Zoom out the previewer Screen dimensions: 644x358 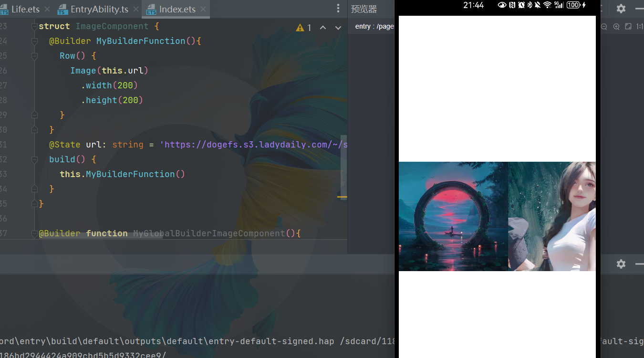604,27
